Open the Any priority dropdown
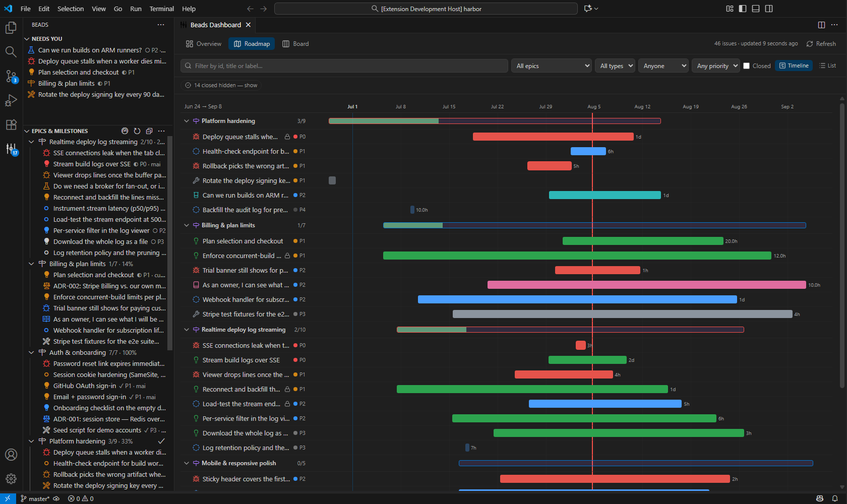 pyautogui.click(x=716, y=66)
